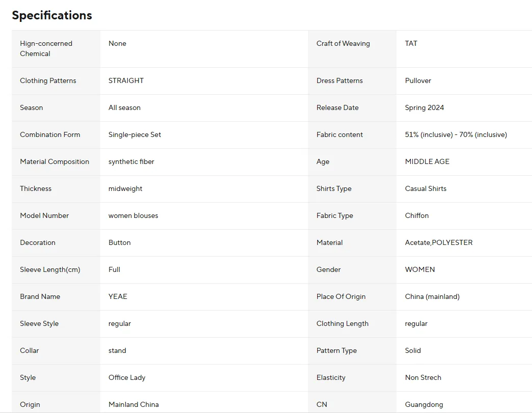Click the TAT weaving value
Screen dimensions: 532x413
[x=411, y=43]
